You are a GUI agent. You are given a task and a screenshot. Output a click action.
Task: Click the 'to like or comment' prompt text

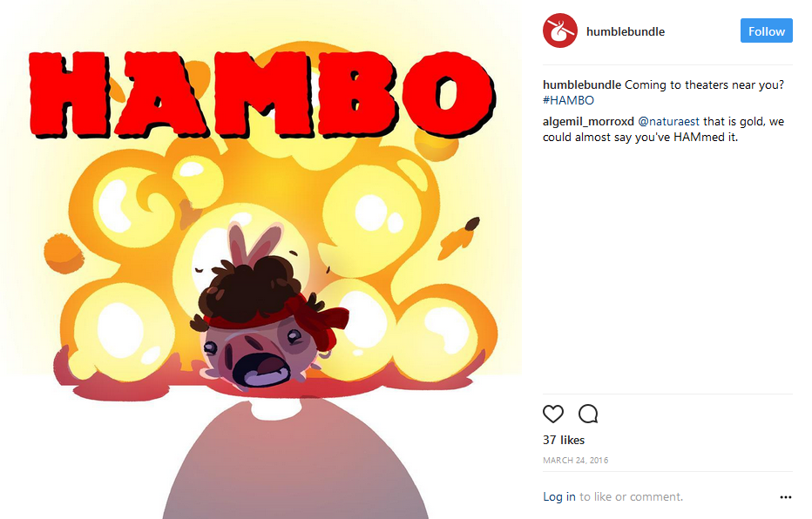pos(631,496)
